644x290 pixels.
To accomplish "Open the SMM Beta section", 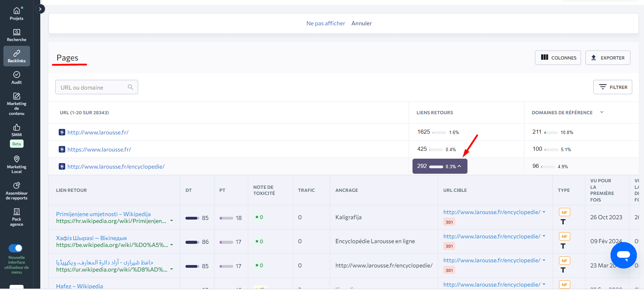I will [16, 135].
